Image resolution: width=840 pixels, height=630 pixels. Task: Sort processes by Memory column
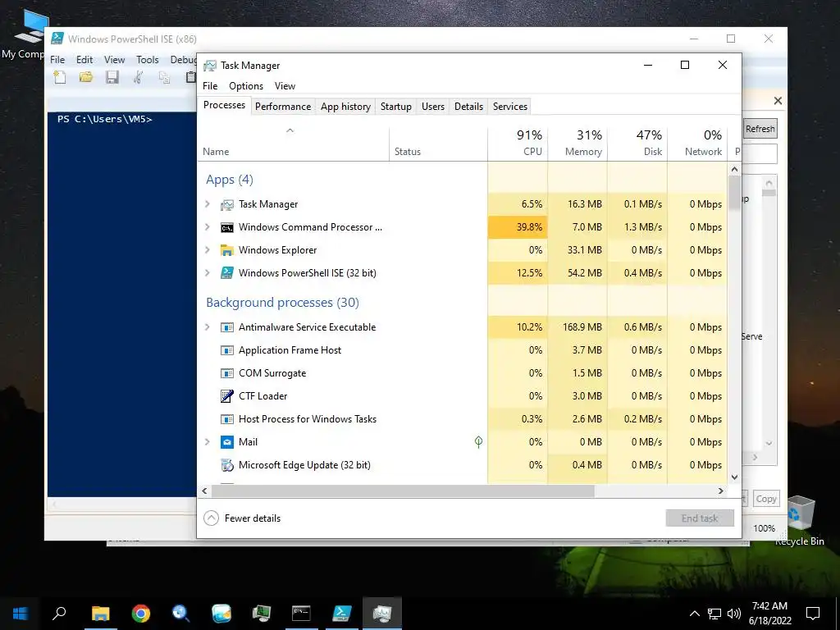tap(577, 143)
